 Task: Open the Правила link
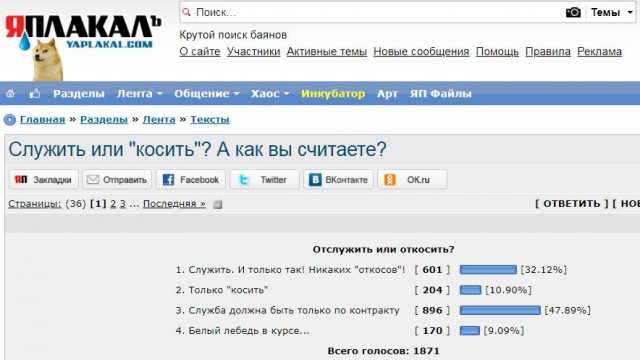548,52
